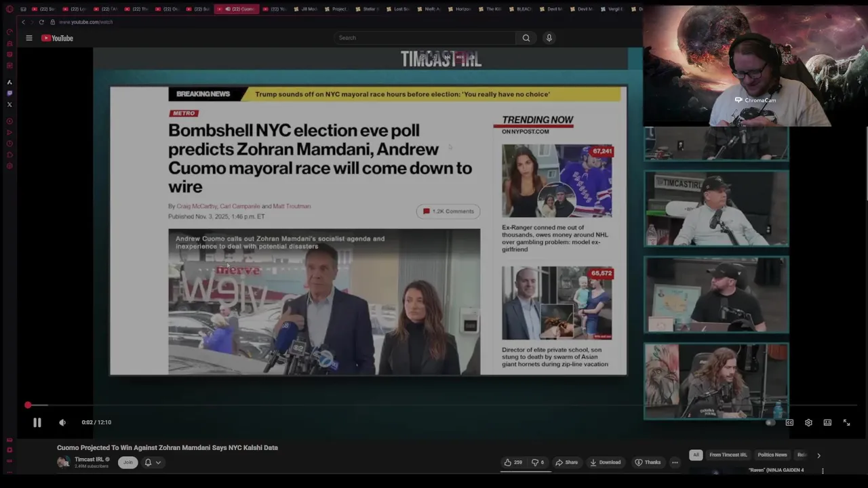Click site info lock icon
Screen dimensions: 868x488
point(52,22)
